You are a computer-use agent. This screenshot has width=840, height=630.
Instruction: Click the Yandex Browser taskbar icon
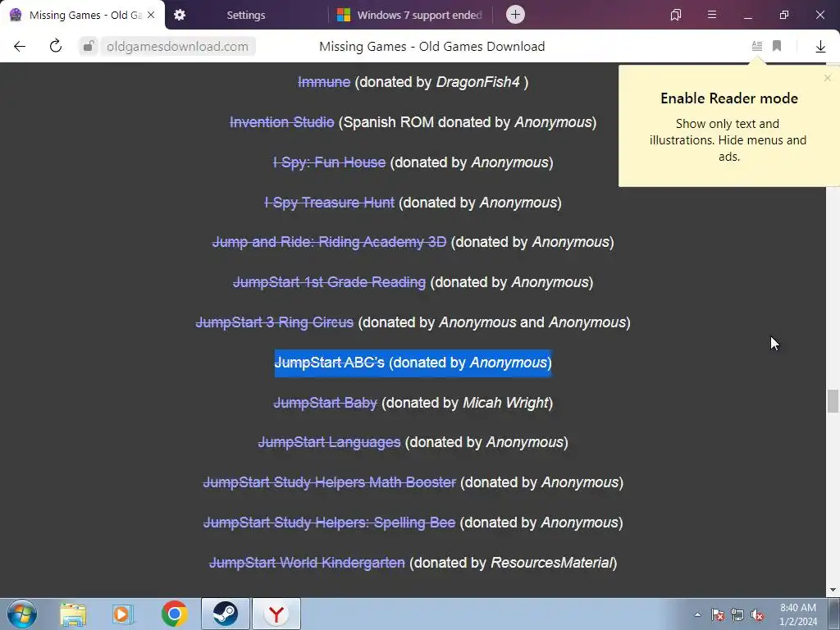click(x=276, y=614)
